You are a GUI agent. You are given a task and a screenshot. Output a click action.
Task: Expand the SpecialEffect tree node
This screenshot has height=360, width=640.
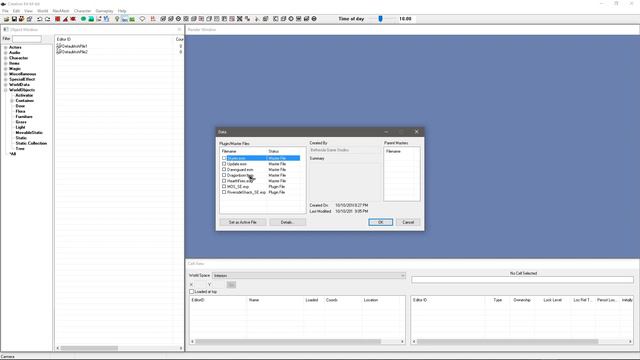pyautogui.click(x=6, y=79)
